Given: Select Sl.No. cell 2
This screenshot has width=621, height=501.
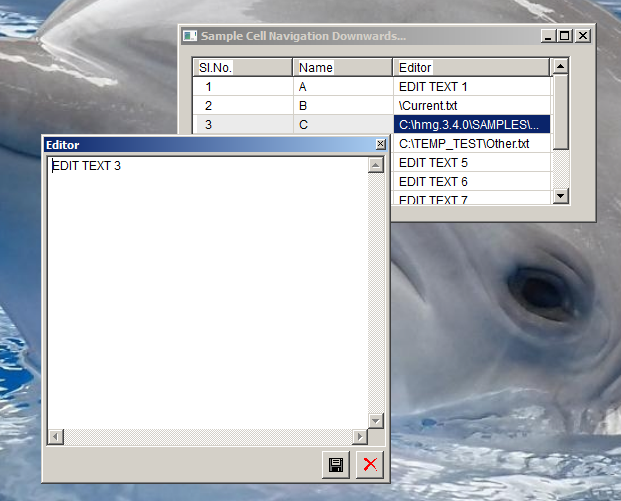Looking at the screenshot, I should pos(243,105).
